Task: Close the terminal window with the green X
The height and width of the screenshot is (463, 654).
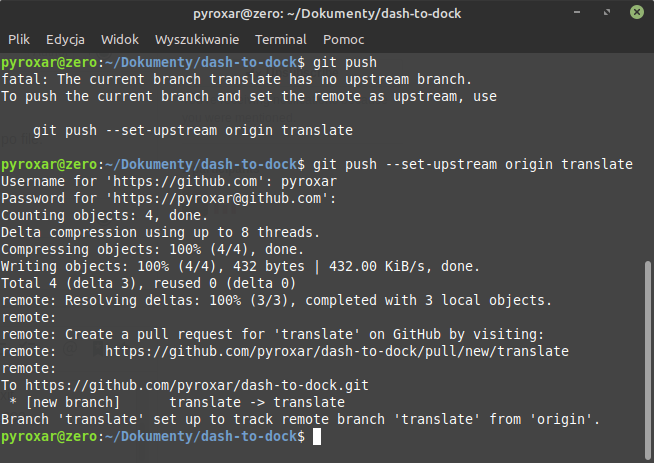Action: (636, 12)
